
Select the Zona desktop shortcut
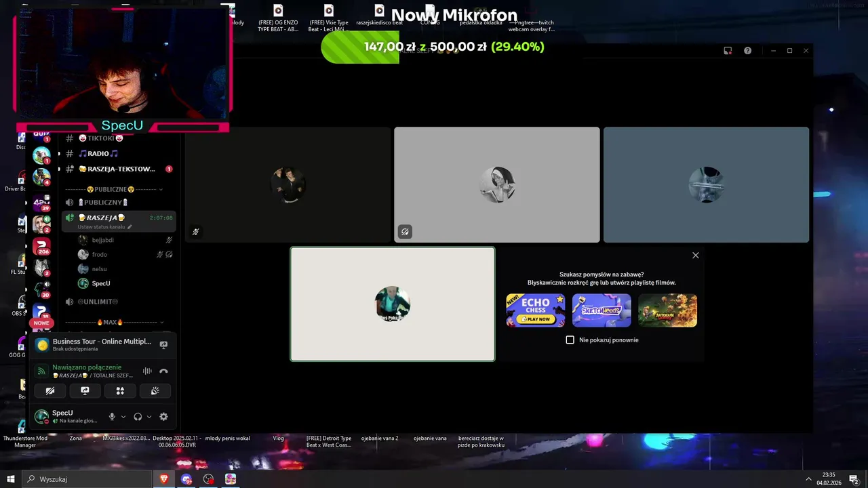click(75, 438)
